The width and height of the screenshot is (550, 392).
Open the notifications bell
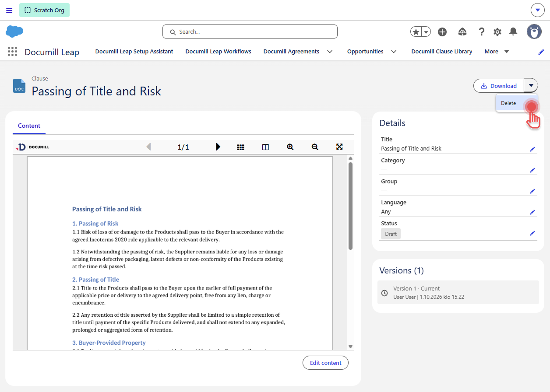(x=513, y=32)
